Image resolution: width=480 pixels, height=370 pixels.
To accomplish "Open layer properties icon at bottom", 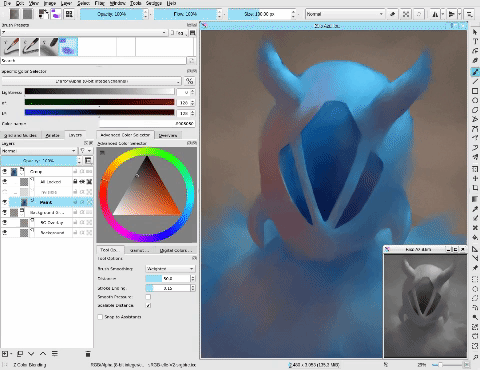I will tap(55, 354).
